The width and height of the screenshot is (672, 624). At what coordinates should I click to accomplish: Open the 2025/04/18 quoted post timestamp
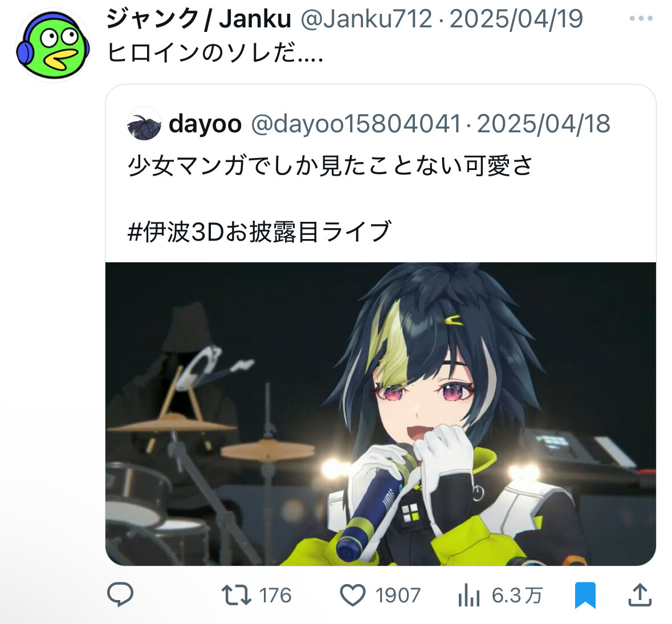click(x=543, y=124)
